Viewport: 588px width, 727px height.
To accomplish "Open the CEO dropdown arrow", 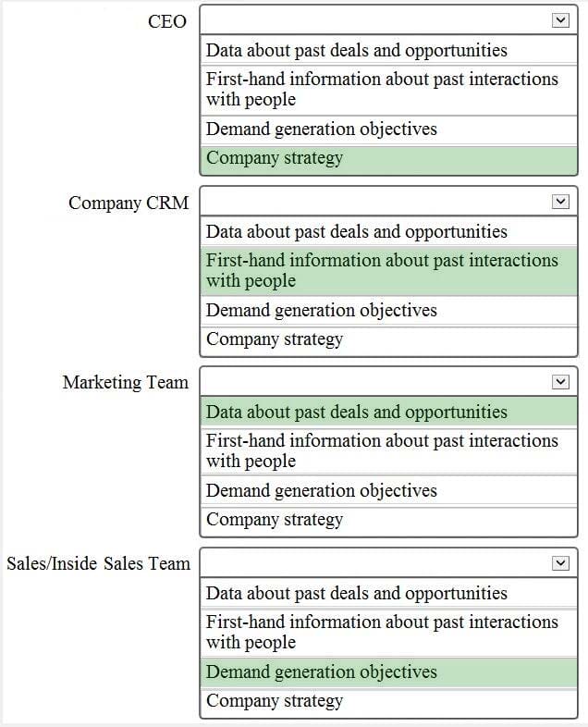I will click(x=560, y=20).
